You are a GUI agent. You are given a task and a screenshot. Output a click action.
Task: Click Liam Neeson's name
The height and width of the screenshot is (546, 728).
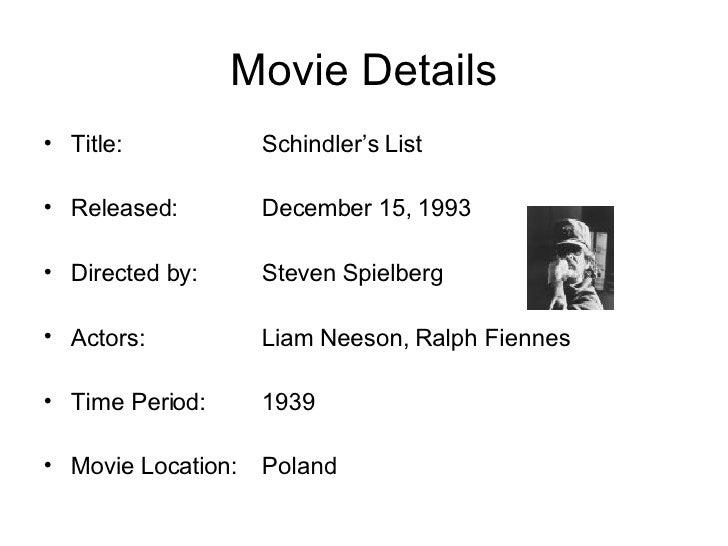click(x=332, y=338)
